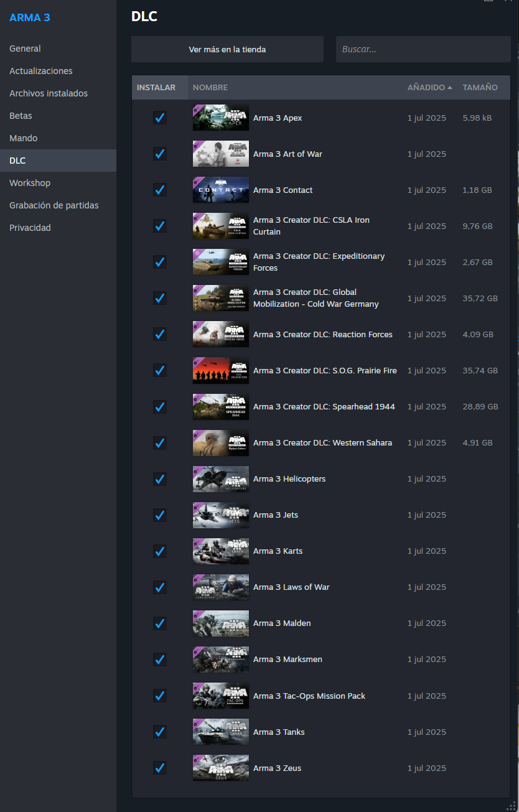Click the Arma 3 Zeus eye thumbnail
519x812 pixels.
pos(220,768)
